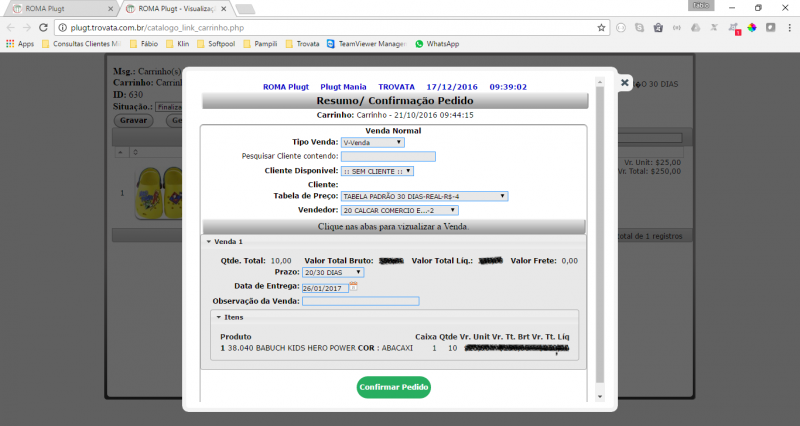
Task: Click the browser back arrow
Action: [11, 28]
